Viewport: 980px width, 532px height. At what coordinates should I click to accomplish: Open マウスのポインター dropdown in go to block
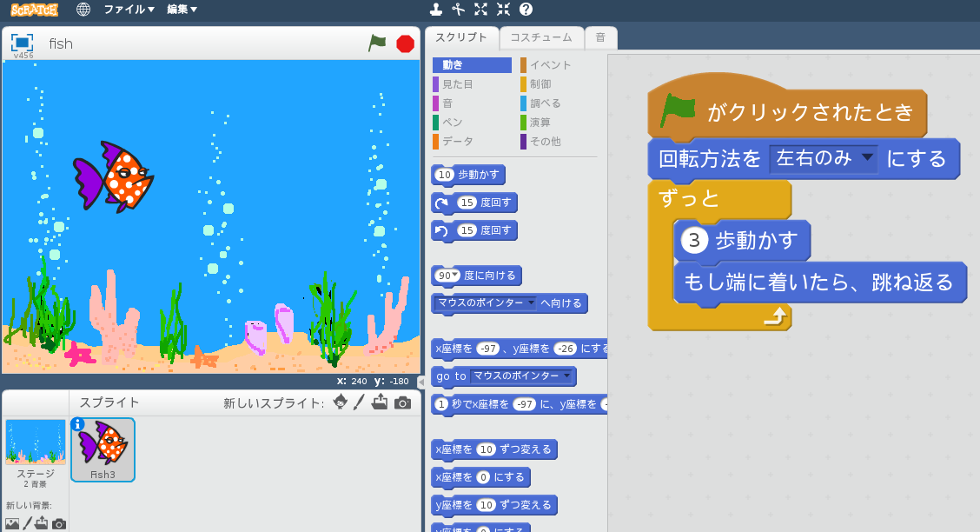point(521,376)
